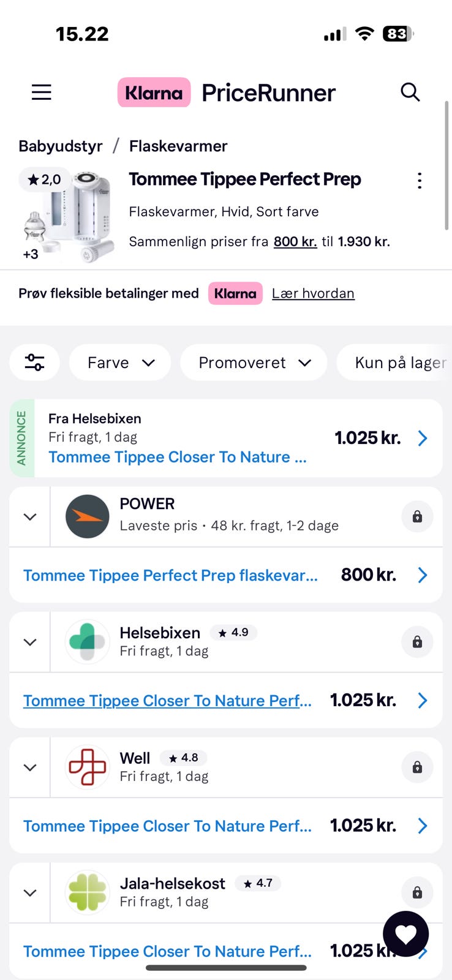Screen dimensions: 452x980
Task: Tap the lock icon on Well row
Action: 417,767
